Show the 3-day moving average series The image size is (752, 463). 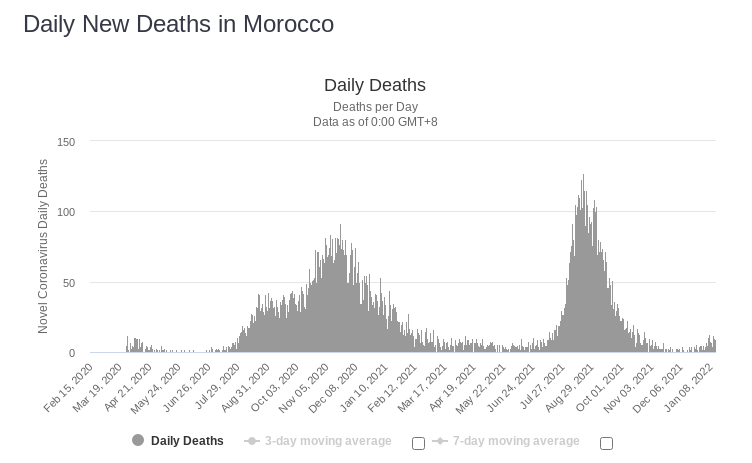[328, 441]
